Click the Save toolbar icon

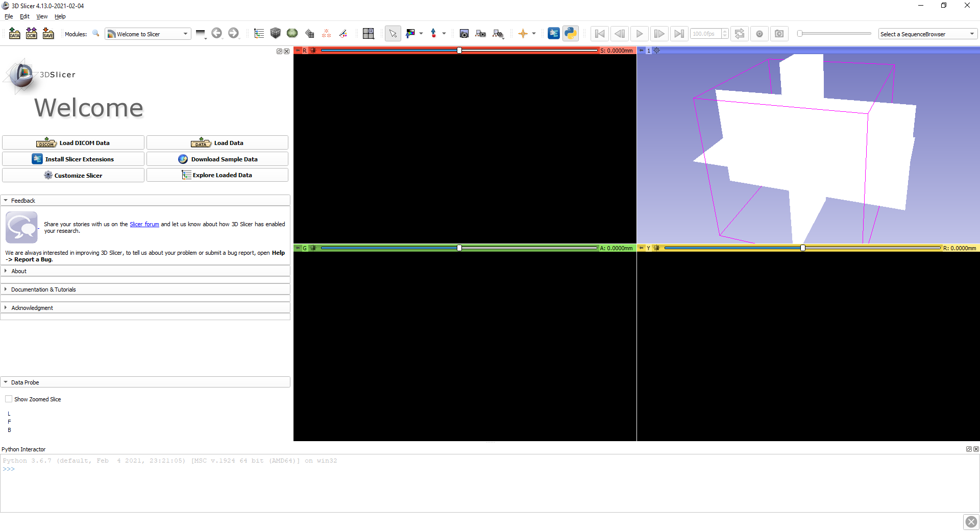tap(48, 34)
